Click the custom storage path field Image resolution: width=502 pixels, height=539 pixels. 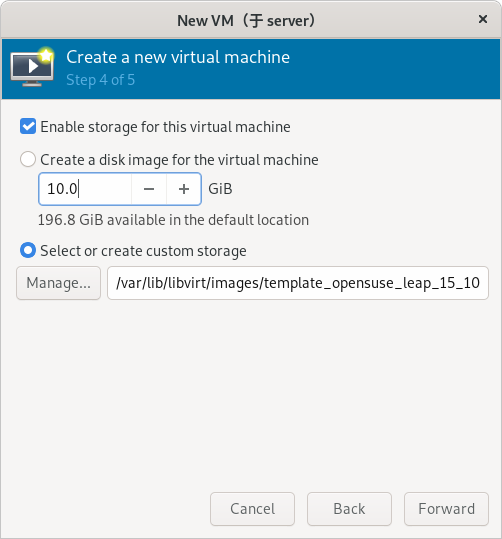coord(298,283)
